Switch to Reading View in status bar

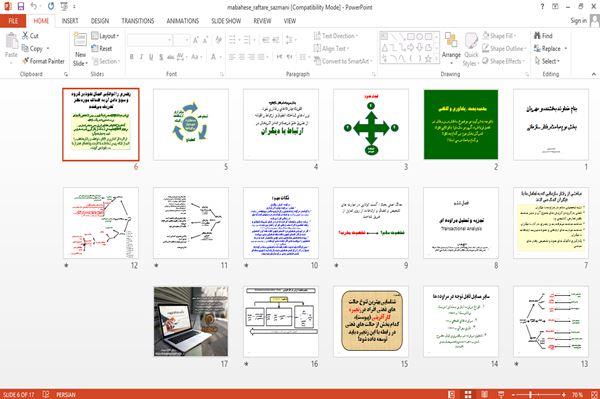(x=484, y=394)
